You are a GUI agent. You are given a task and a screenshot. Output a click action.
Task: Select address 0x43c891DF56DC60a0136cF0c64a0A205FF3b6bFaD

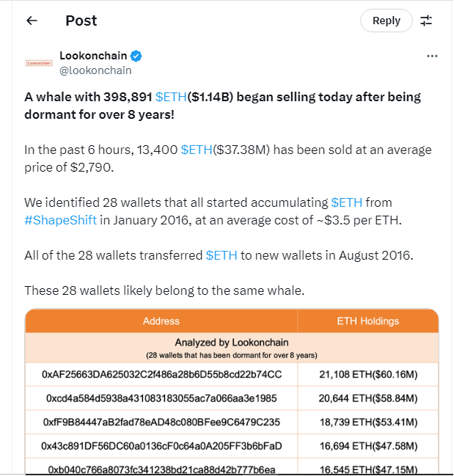(161, 445)
